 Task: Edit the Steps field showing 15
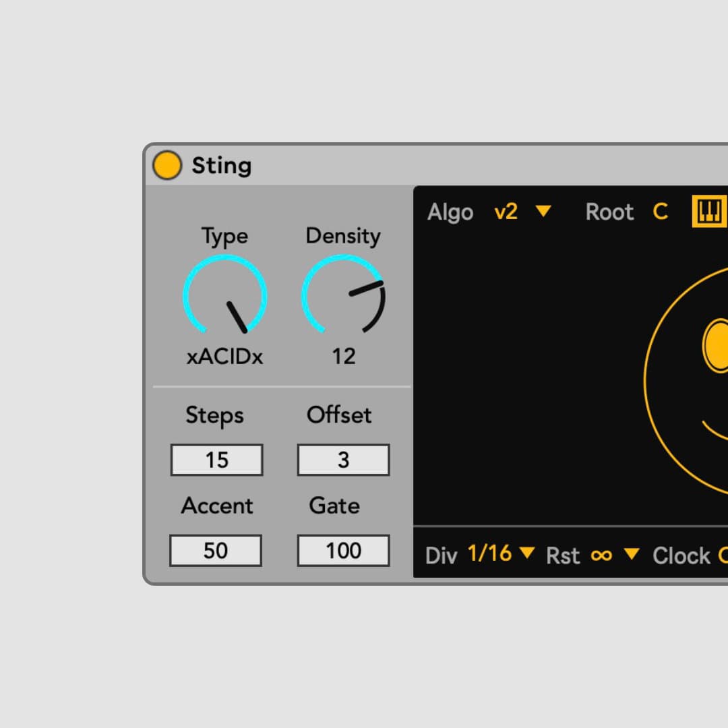(x=216, y=460)
